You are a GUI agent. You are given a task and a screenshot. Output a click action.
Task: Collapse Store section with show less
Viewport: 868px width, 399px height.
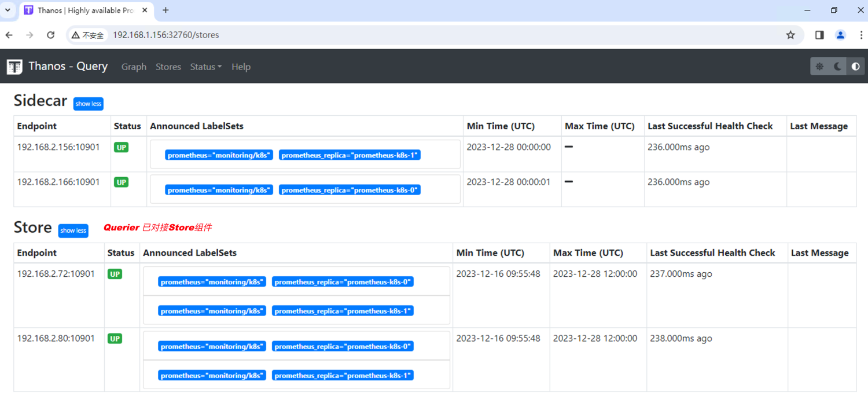(x=73, y=230)
